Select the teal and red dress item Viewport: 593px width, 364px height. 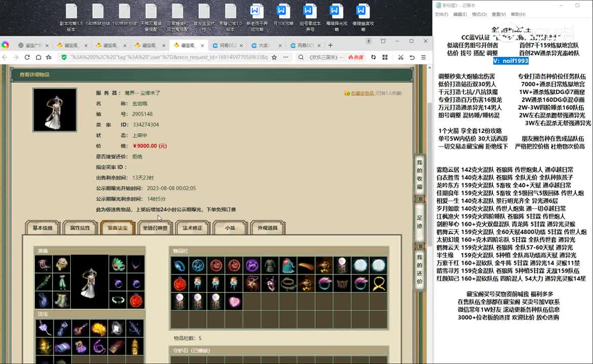click(288, 265)
